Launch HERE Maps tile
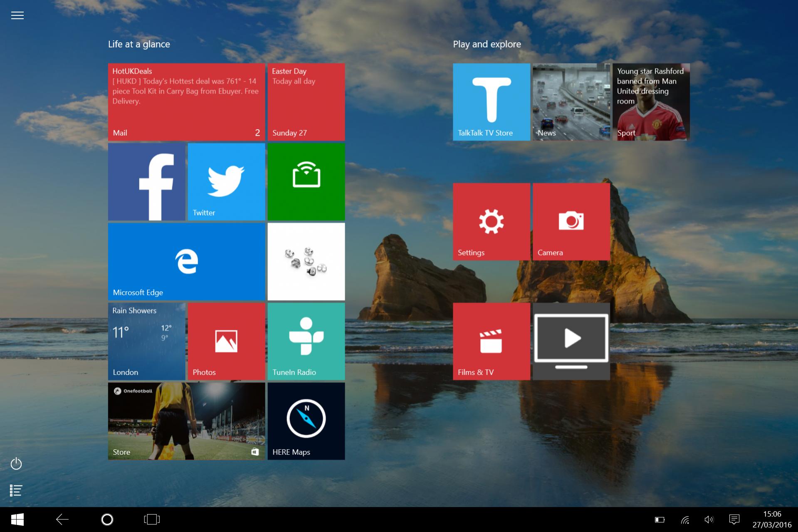This screenshot has height=532, width=798. (306, 421)
